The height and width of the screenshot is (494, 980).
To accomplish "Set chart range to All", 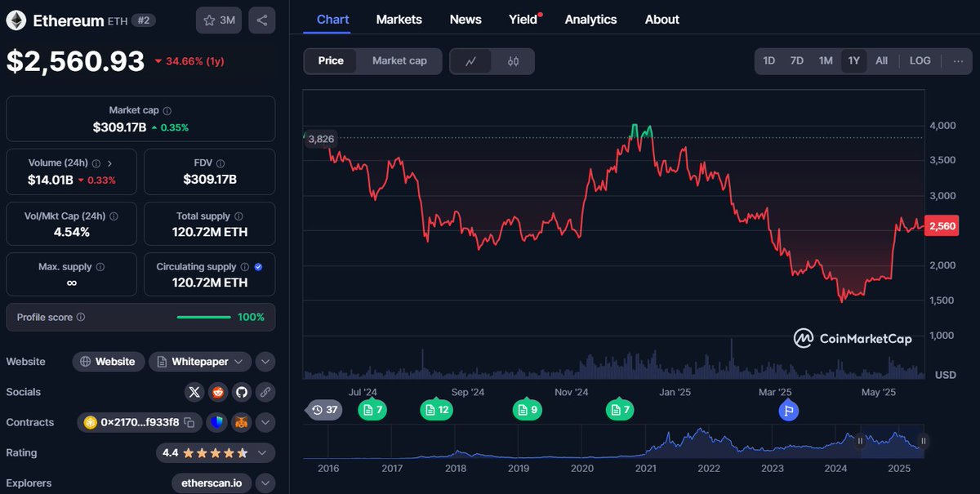I will [881, 61].
